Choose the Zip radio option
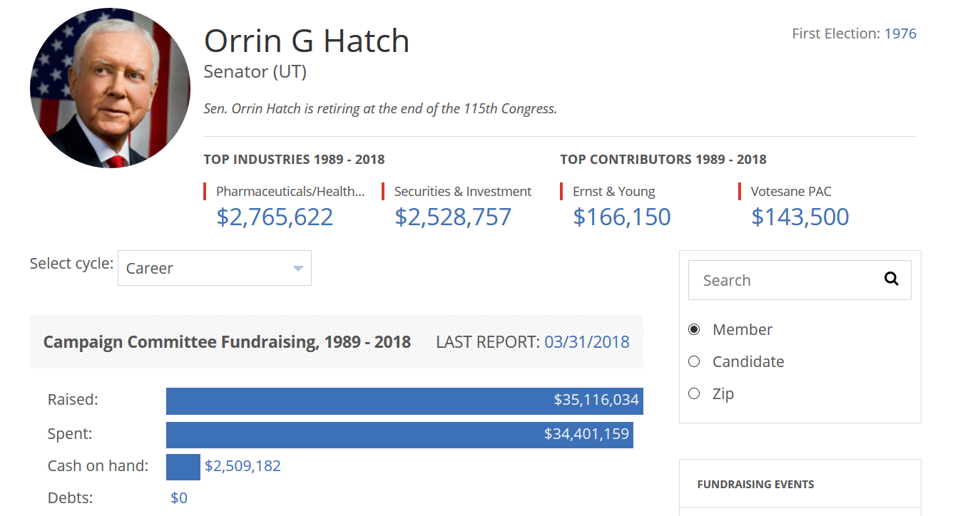Screen dimensions: 980x516 (694, 393)
